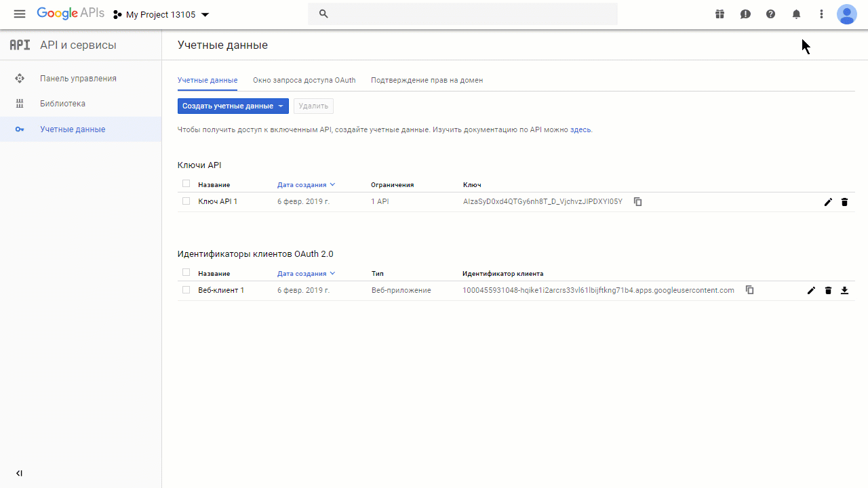Image resolution: width=868 pixels, height=488 pixels.
Task: Tick the checkbox for Веб-клиент 1
Action: (x=186, y=289)
